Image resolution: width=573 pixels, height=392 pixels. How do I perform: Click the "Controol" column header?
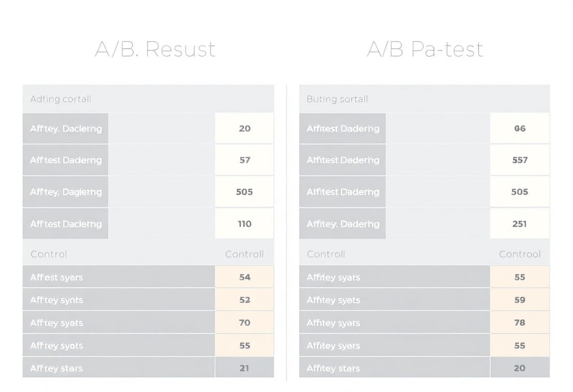519,254
